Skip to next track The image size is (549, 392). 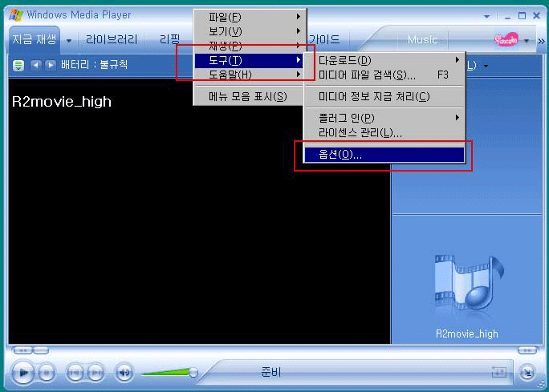[x=96, y=373]
